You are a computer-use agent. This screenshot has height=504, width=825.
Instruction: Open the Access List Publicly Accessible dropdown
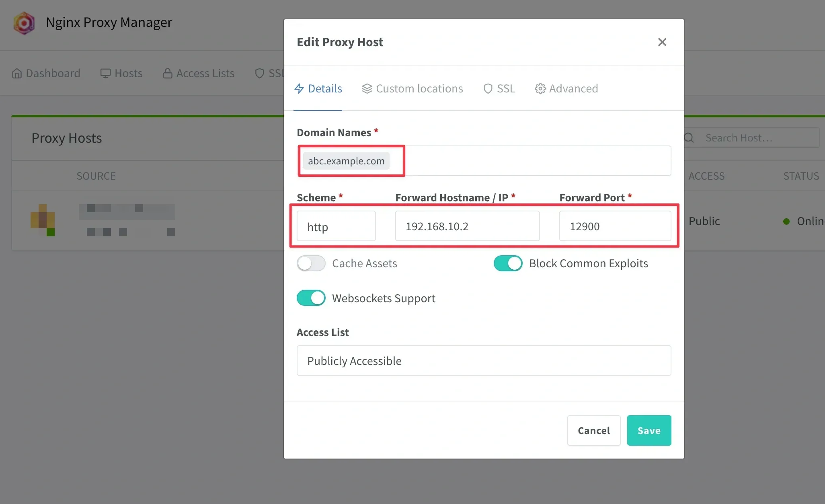click(484, 361)
